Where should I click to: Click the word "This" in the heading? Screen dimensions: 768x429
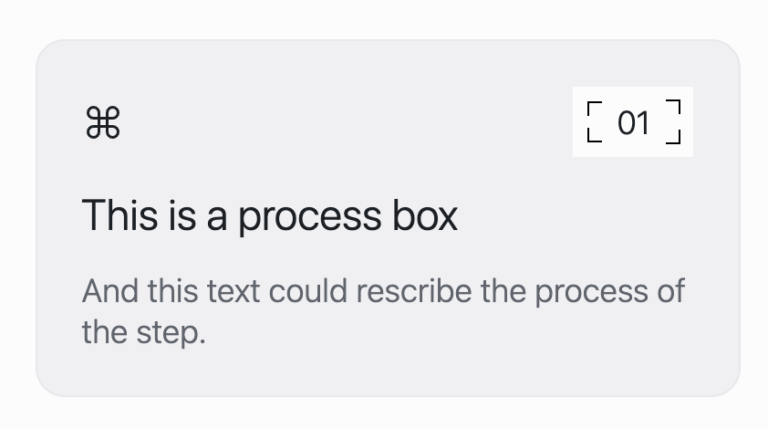click(x=120, y=214)
